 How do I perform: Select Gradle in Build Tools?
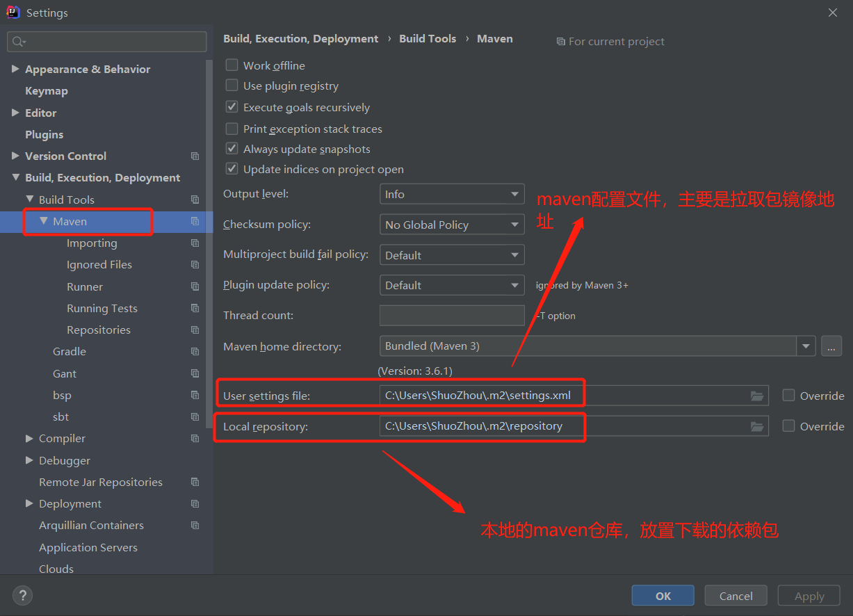70,352
